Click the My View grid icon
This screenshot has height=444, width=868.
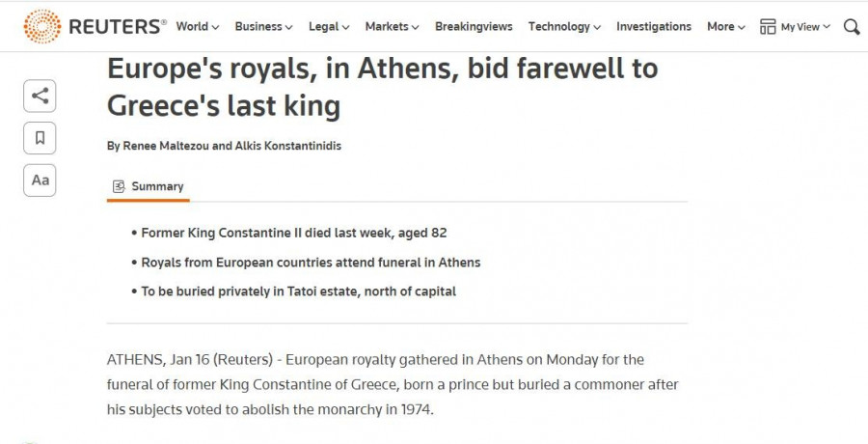pos(768,27)
